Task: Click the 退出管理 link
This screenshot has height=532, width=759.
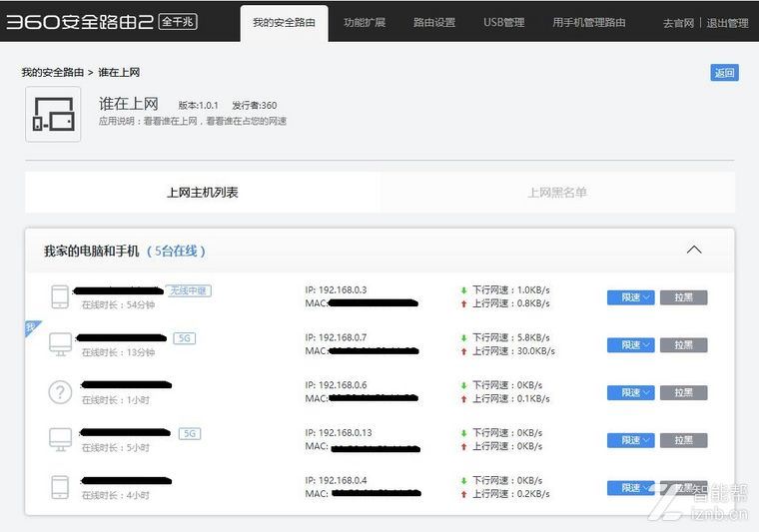Action: [727, 23]
